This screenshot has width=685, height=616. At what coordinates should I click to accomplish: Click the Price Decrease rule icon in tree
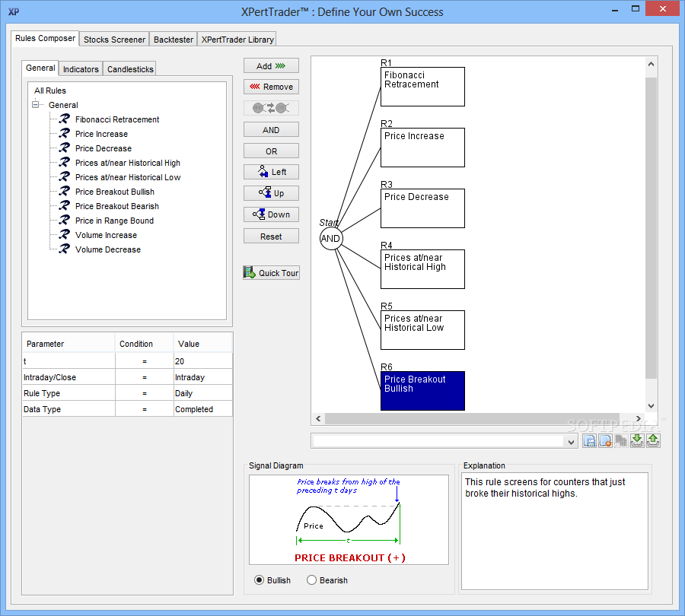point(65,148)
